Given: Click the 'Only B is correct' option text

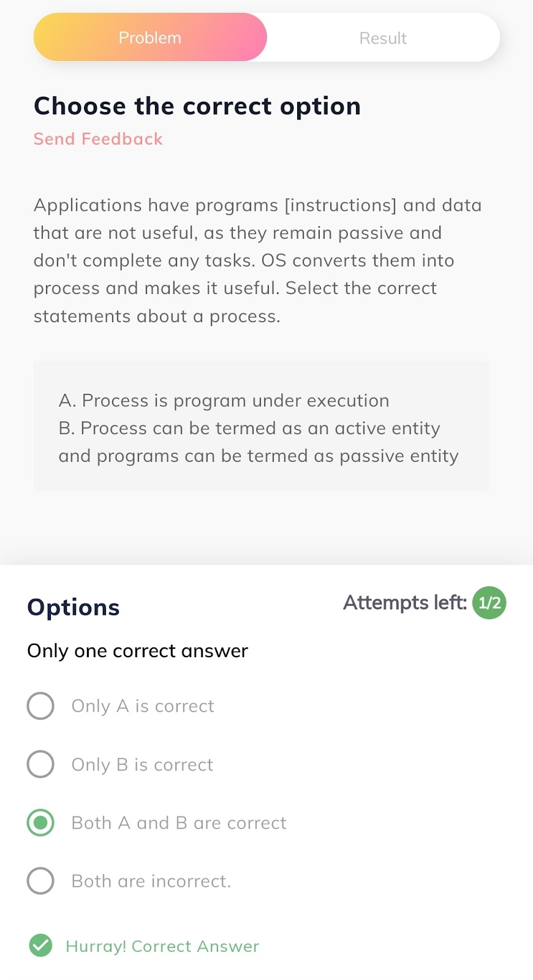Looking at the screenshot, I should (142, 764).
